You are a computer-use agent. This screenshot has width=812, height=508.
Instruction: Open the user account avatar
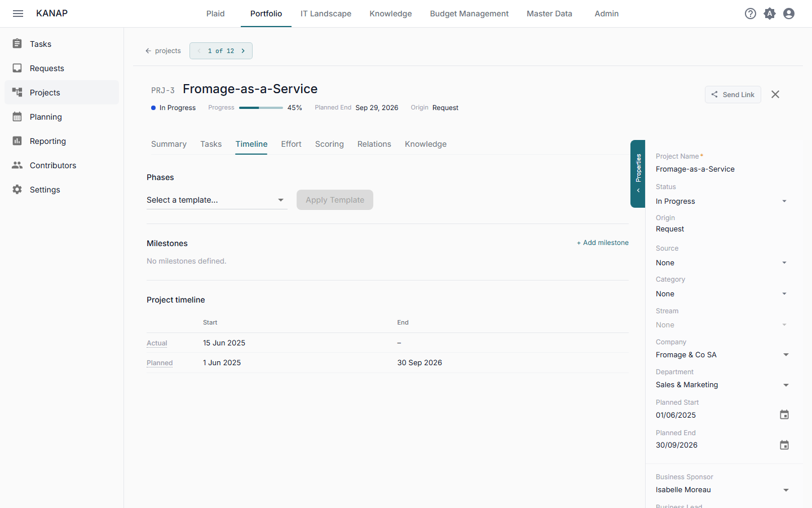[789, 14]
